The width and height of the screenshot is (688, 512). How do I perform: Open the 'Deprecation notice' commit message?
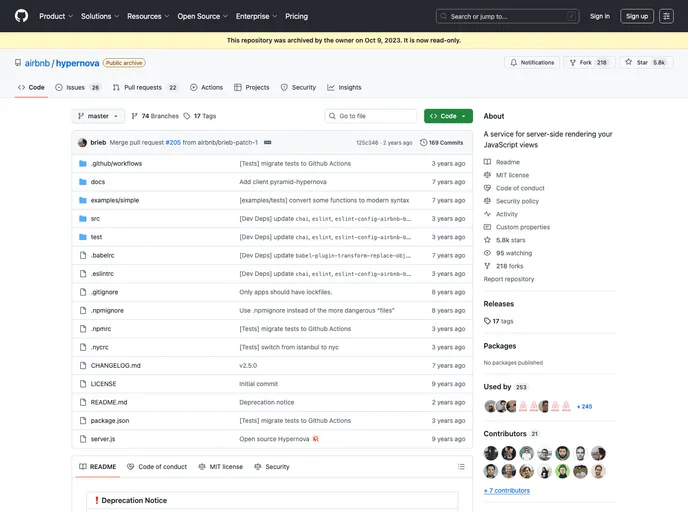[x=267, y=402]
